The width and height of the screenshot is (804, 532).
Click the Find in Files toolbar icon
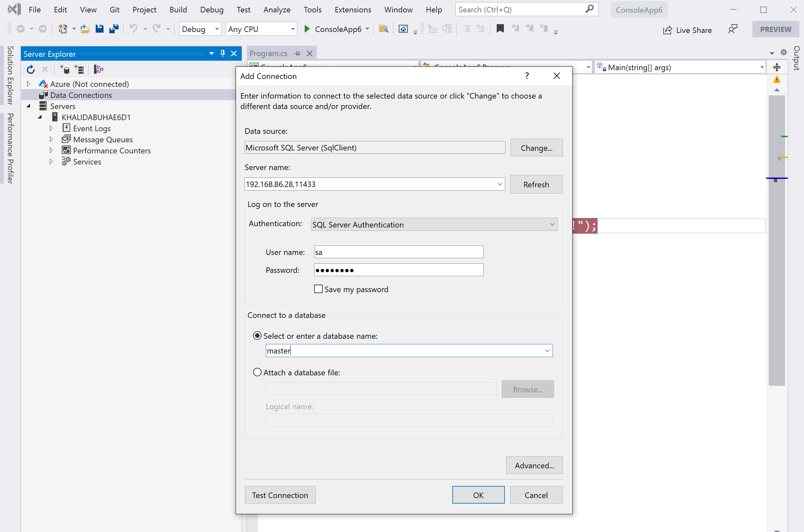pos(383,29)
